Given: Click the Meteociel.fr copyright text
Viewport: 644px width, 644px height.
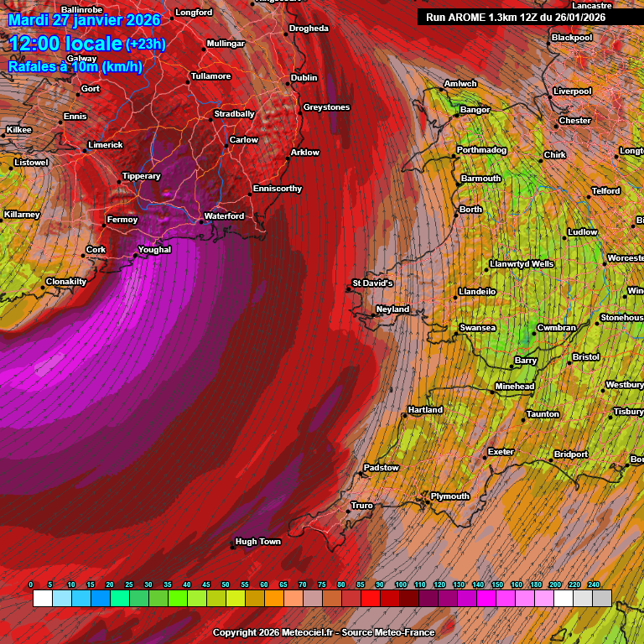Looking at the screenshot, I should [x=324, y=632].
